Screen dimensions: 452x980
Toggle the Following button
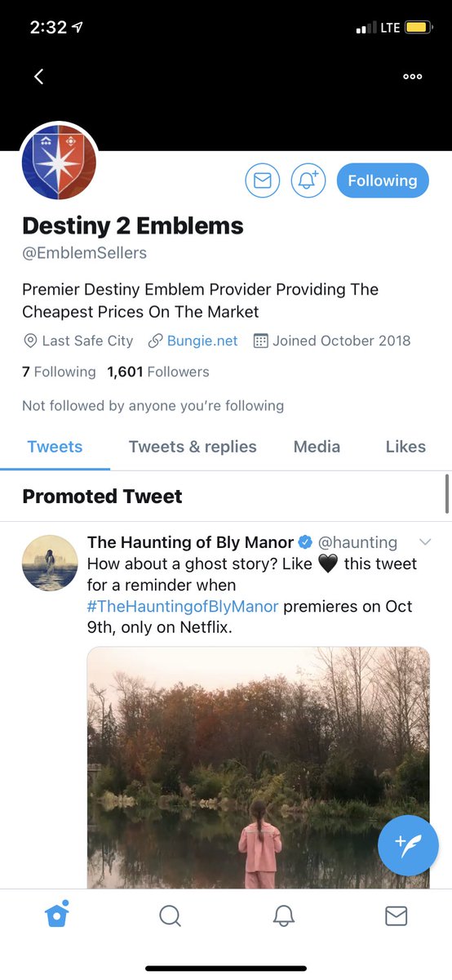[383, 180]
